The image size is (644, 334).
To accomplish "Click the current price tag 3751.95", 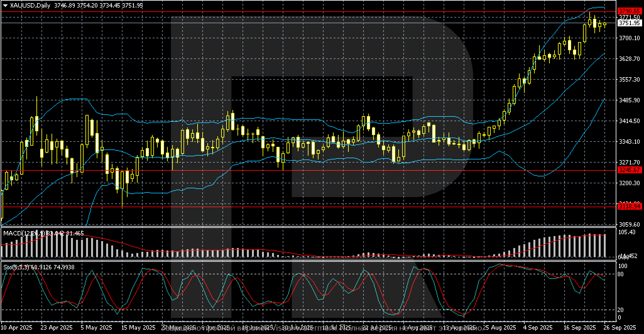I will 629,23.
